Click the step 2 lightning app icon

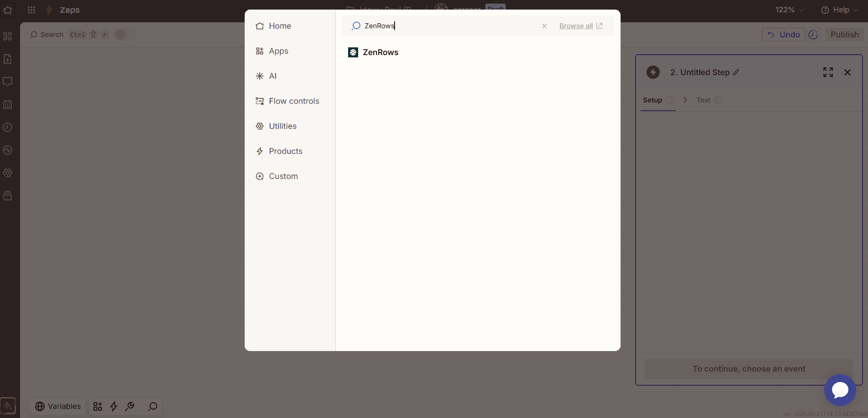click(653, 72)
